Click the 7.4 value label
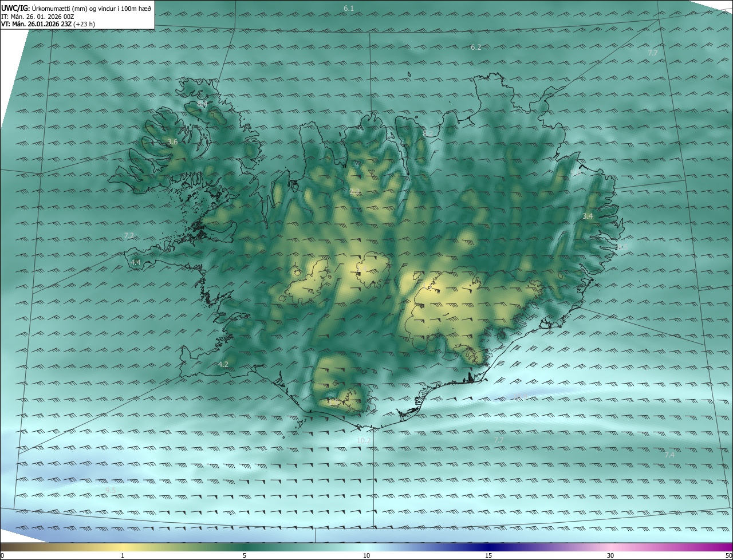The width and height of the screenshot is (733, 560). click(669, 454)
